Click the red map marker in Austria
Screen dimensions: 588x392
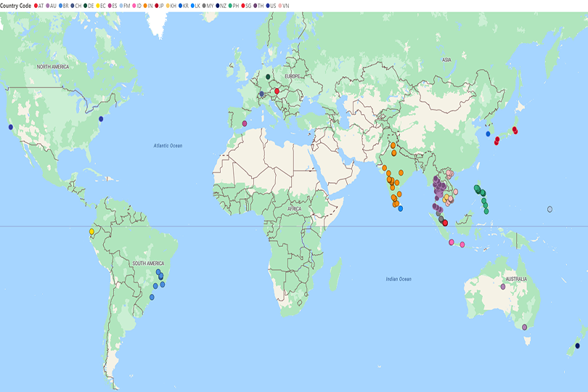point(277,91)
